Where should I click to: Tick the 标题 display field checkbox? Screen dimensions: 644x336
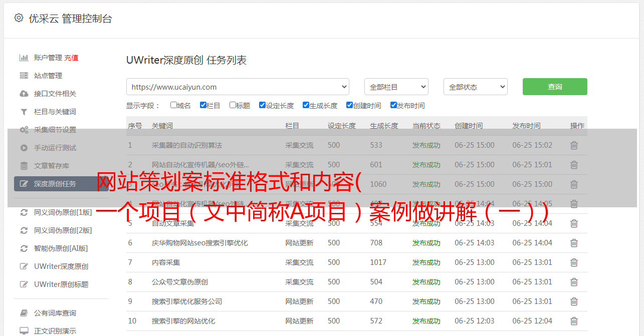(233, 105)
